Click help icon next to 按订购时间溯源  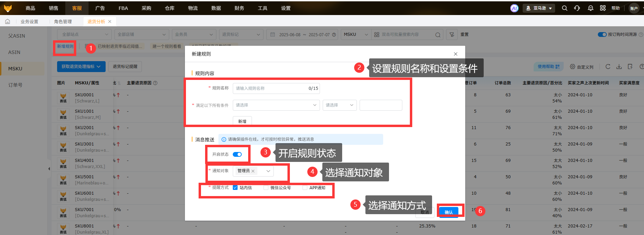coord(641,34)
